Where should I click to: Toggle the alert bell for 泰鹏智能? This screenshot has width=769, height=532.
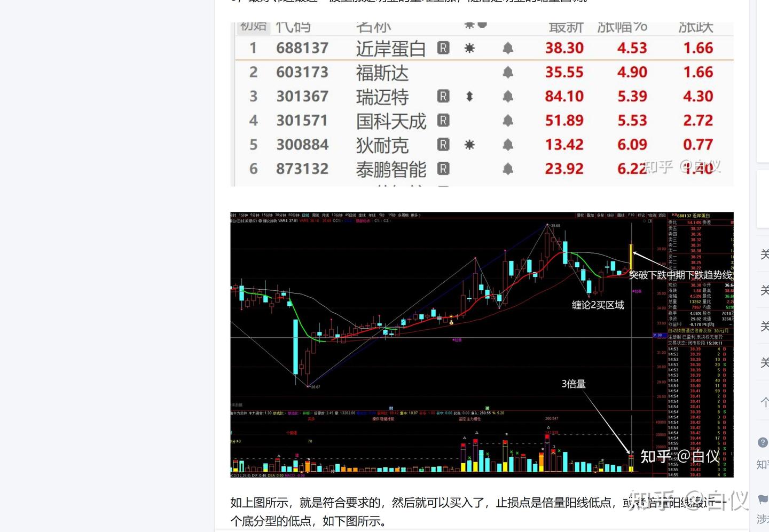(508, 169)
